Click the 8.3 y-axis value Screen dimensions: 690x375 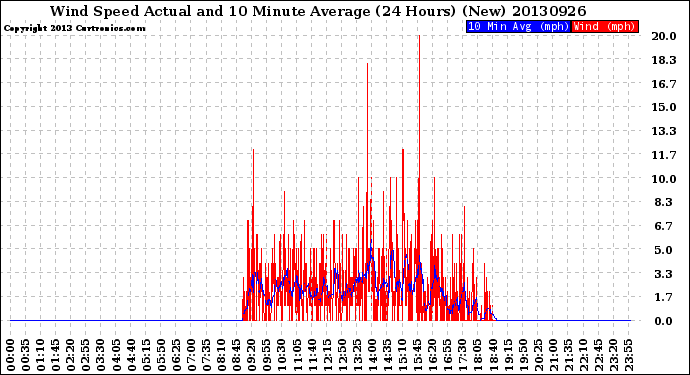[x=664, y=202]
